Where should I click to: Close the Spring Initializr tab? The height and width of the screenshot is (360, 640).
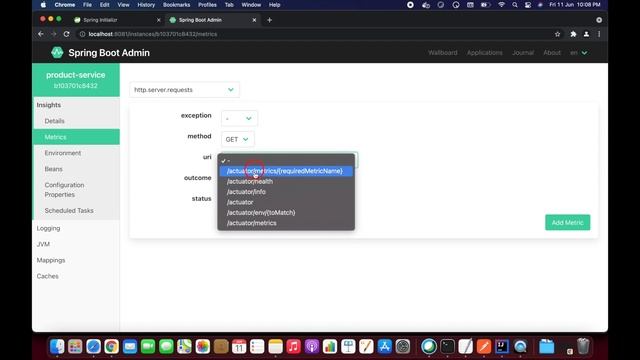[x=159, y=20]
